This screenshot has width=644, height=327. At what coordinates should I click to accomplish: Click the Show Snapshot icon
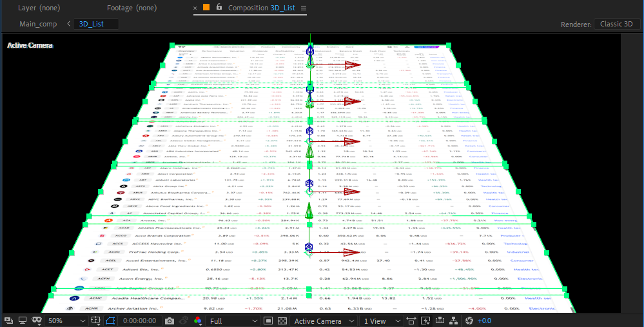184,321
